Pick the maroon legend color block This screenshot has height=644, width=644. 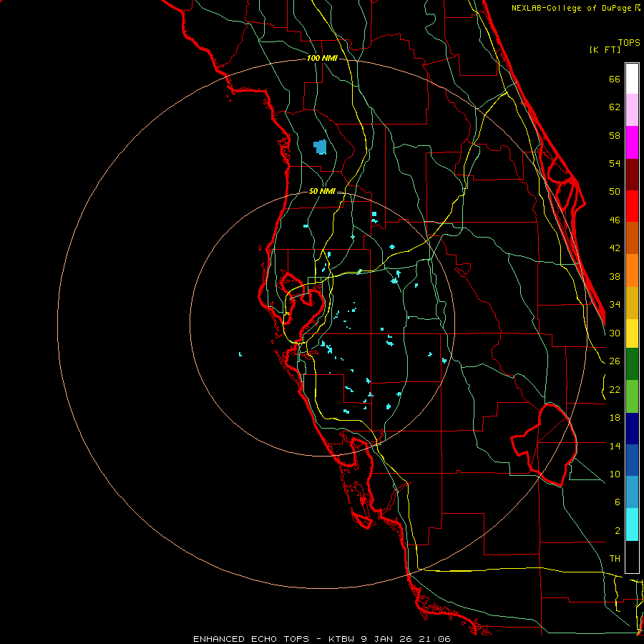pyautogui.click(x=632, y=175)
